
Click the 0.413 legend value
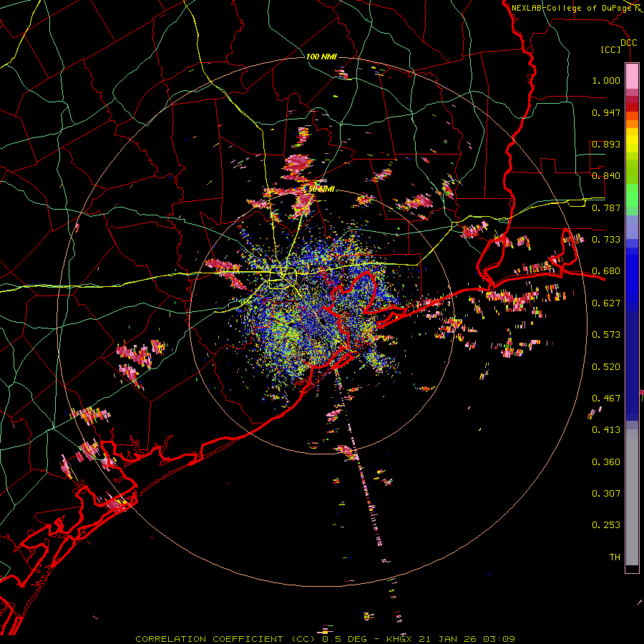click(x=606, y=430)
